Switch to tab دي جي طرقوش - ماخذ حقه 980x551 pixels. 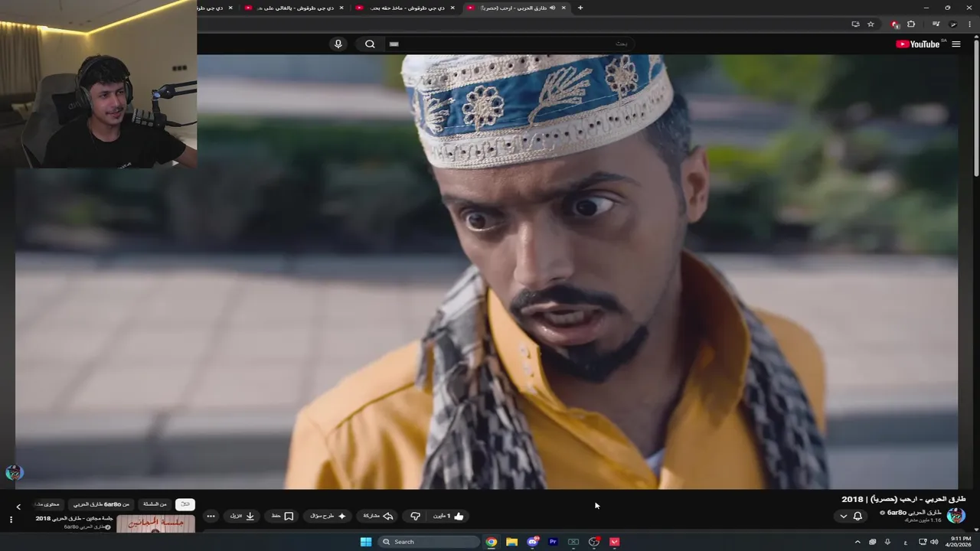click(406, 8)
